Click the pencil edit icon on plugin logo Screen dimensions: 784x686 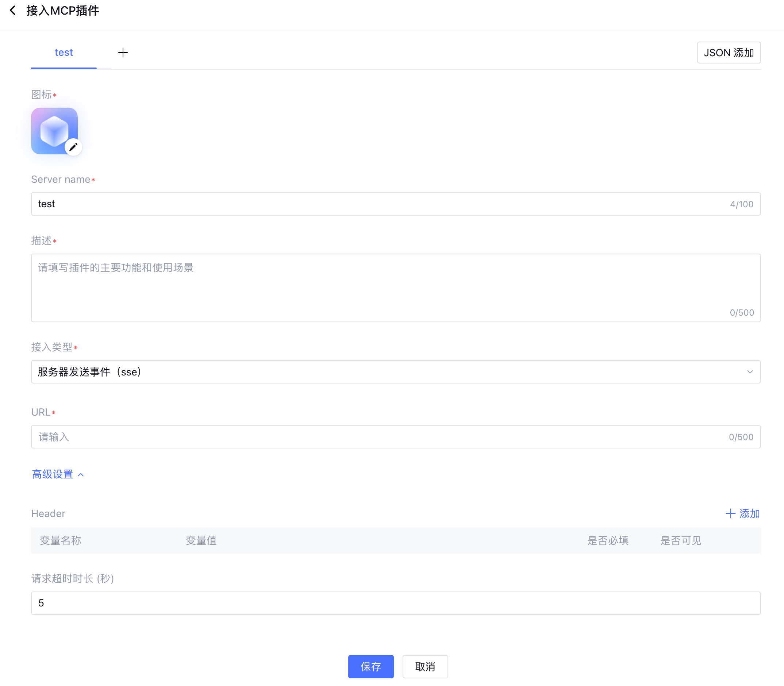pyautogui.click(x=73, y=147)
